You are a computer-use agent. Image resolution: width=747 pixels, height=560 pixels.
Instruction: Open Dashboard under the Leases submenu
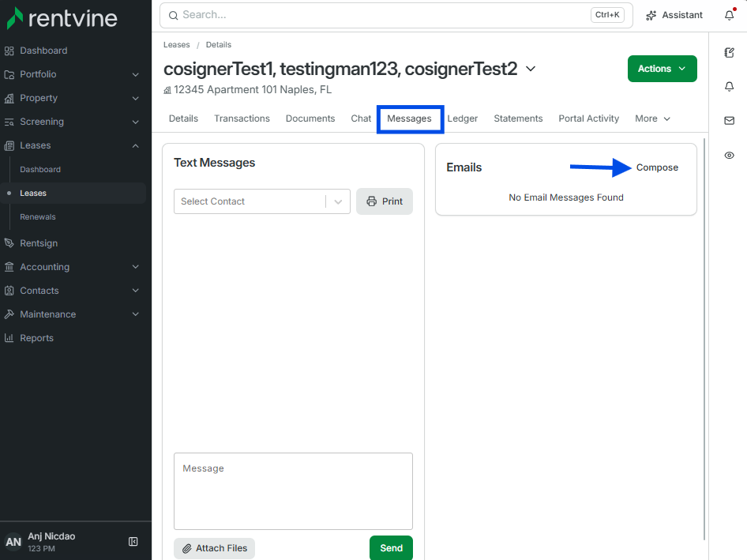coord(40,170)
